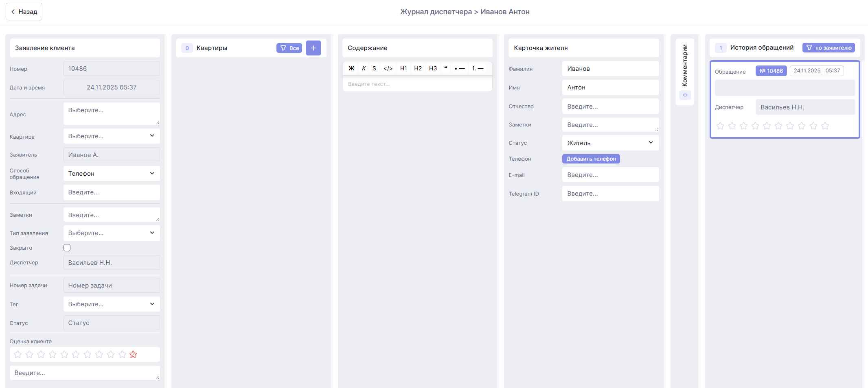Insert code block using </> icon
This screenshot has height=388, width=868.
click(388, 68)
